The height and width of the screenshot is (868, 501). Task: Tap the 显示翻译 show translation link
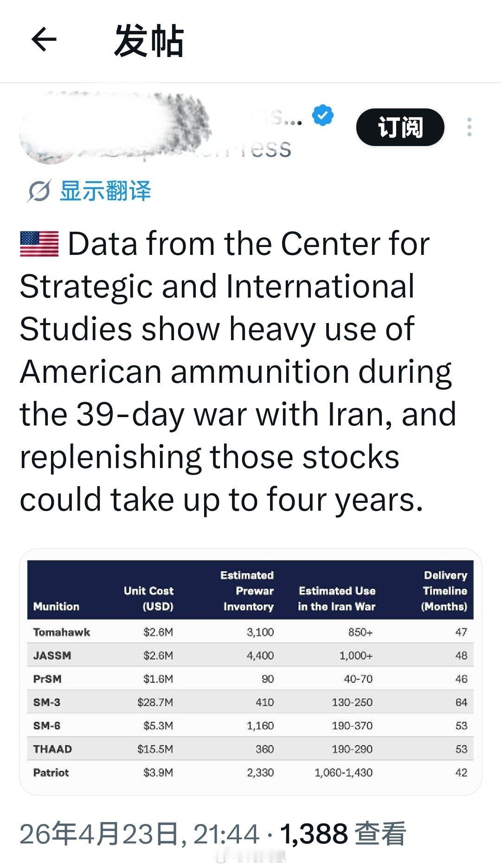pyautogui.click(x=105, y=191)
